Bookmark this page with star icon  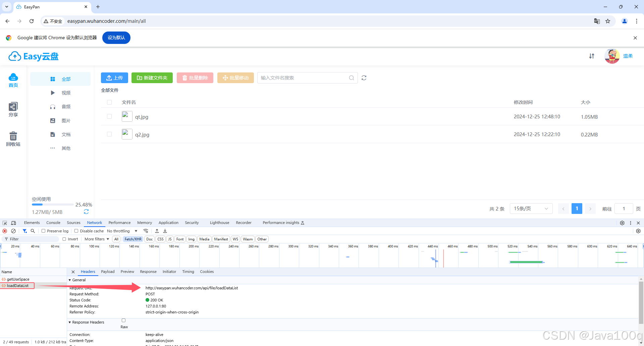pos(608,21)
